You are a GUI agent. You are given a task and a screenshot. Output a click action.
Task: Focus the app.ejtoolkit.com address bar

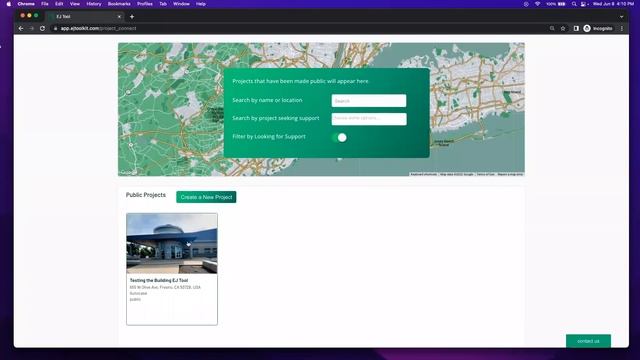(302, 28)
